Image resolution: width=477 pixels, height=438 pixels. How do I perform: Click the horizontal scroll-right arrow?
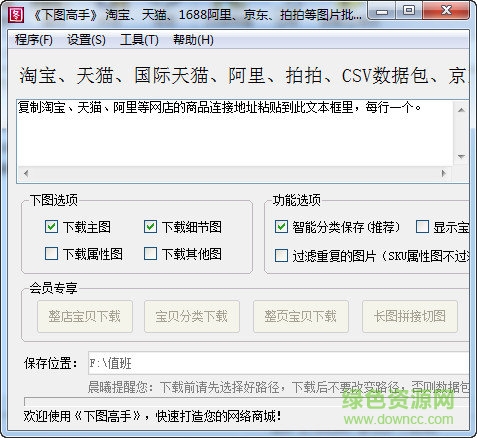[443, 173]
